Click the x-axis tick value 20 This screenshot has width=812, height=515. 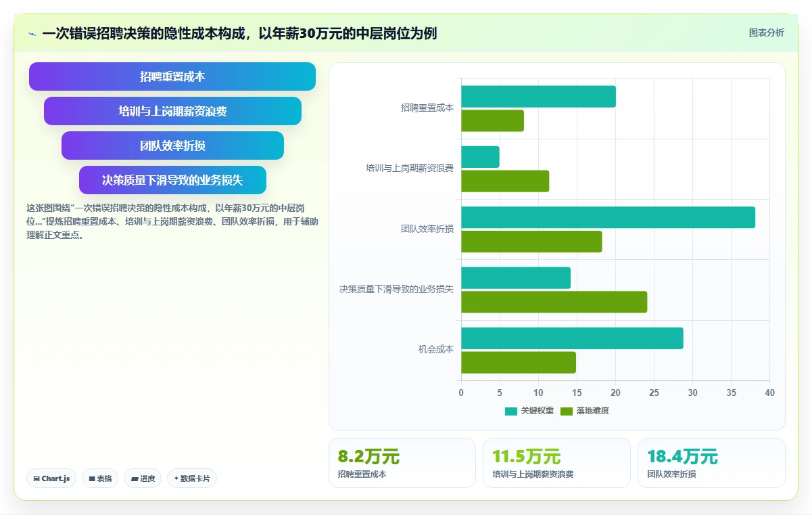[x=615, y=393]
